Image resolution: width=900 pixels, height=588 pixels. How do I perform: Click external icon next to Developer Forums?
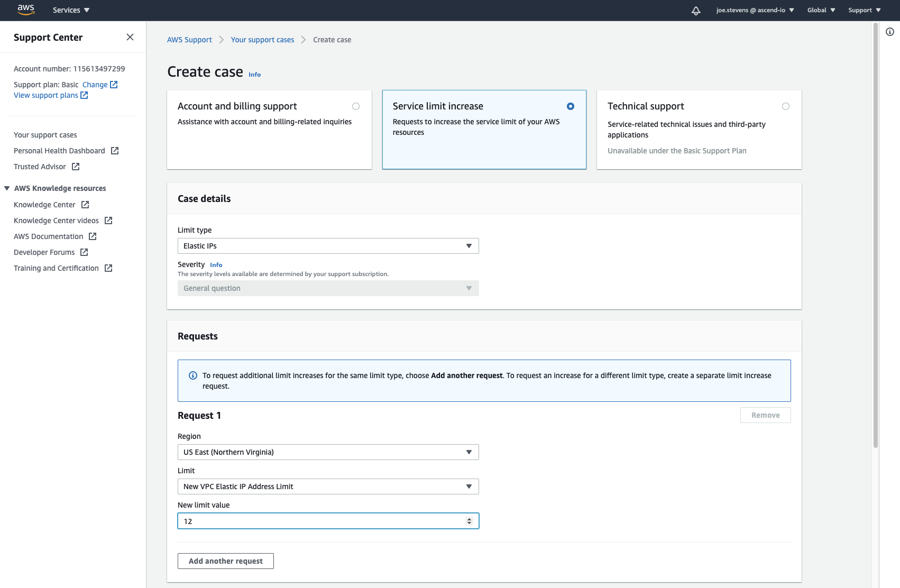click(84, 252)
